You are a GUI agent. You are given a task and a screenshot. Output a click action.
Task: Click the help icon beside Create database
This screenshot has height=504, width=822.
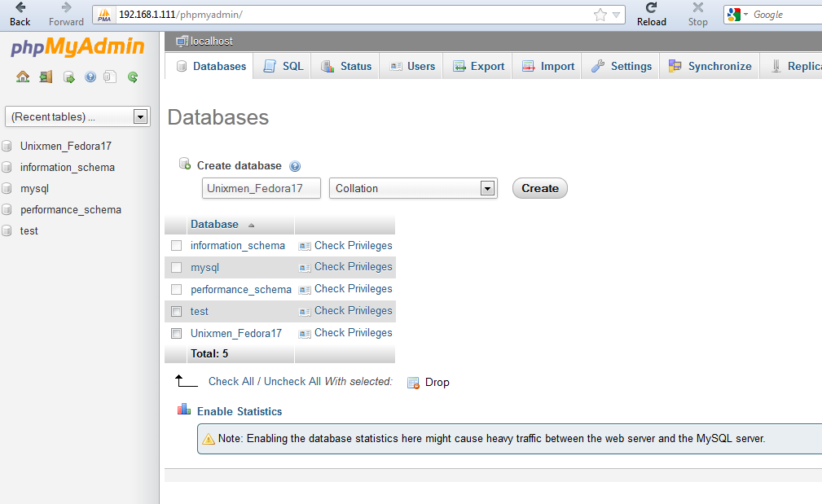point(295,167)
